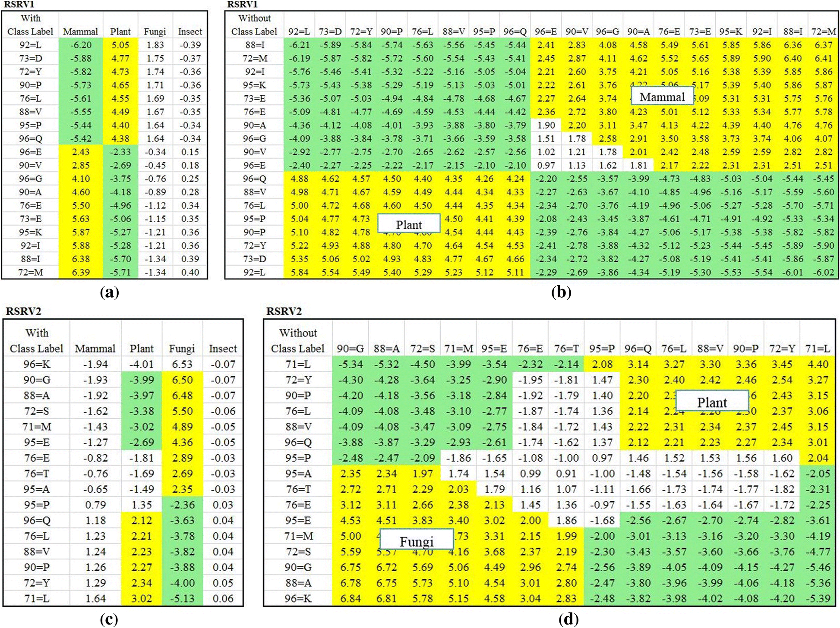Select the 96=E column header in table (b)
Viewport: 840px width, 628px height.
(546, 31)
